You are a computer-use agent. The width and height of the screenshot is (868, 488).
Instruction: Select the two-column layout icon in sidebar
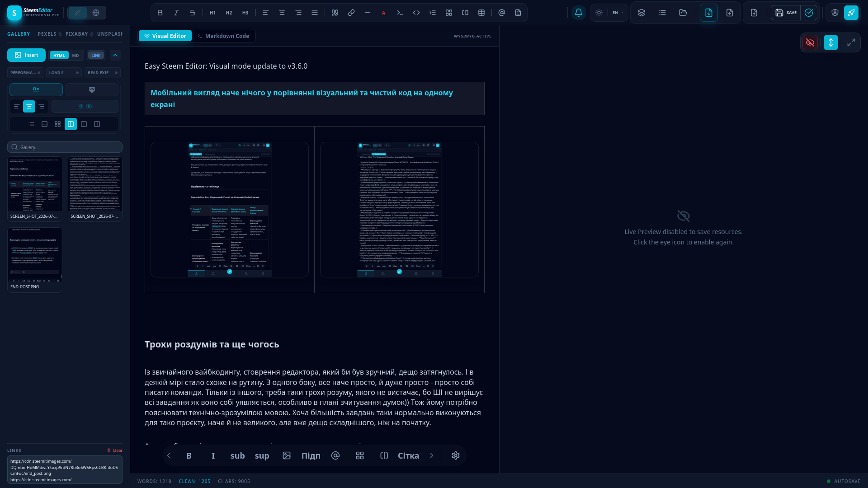point(71,124)
